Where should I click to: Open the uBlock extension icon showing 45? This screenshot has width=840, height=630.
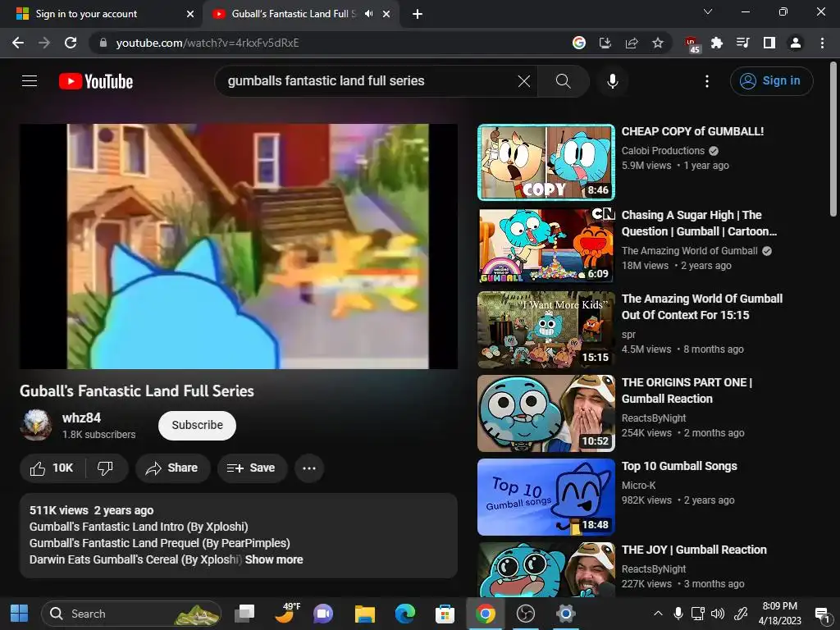click(692, 44)
